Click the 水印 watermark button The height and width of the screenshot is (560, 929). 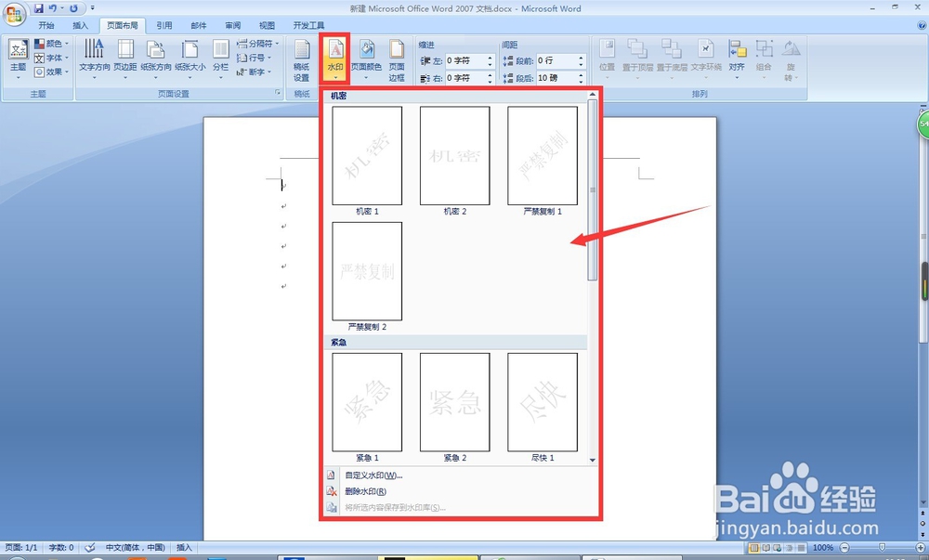[x=334, y=59]
